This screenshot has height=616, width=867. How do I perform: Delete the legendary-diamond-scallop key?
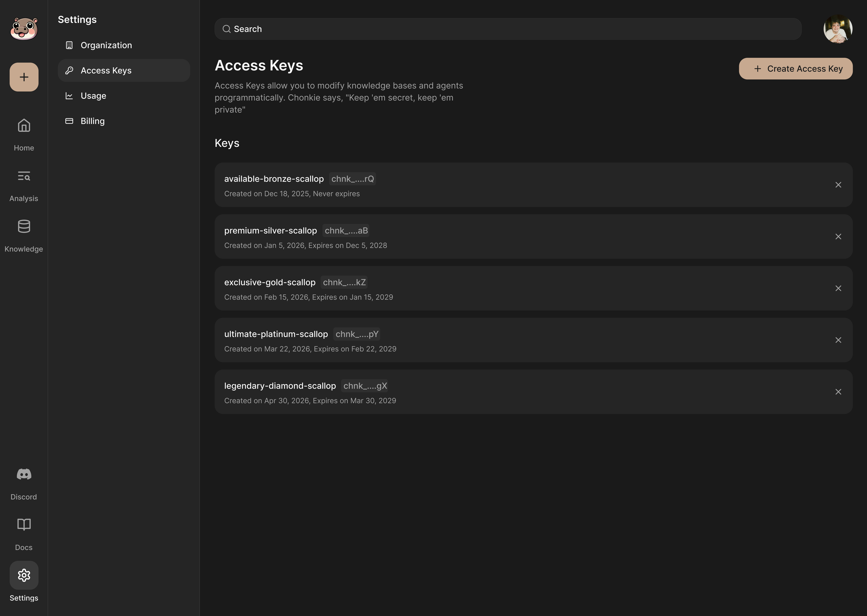838,392
